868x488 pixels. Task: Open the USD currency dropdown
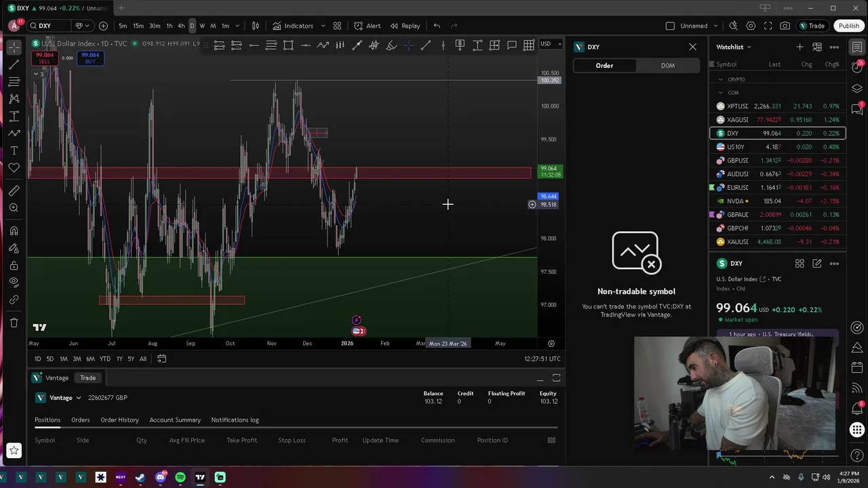pos(551,44)
